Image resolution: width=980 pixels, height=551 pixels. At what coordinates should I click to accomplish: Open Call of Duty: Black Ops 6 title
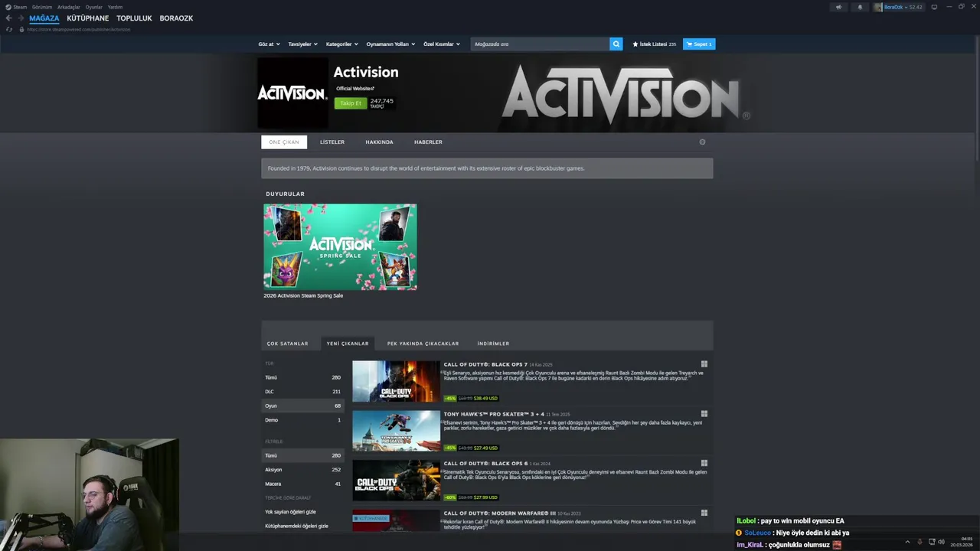(485, 463)
